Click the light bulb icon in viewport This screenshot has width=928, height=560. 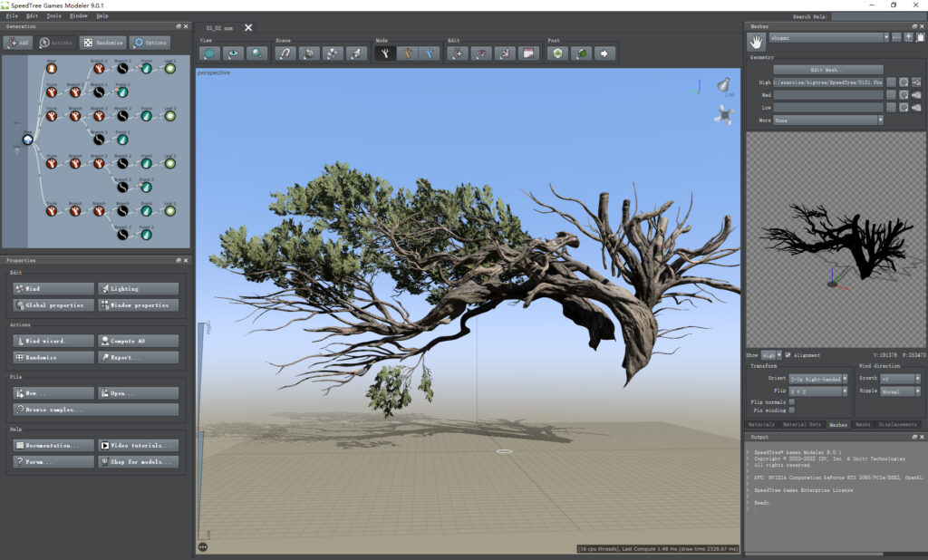click(x=723, y=84)
